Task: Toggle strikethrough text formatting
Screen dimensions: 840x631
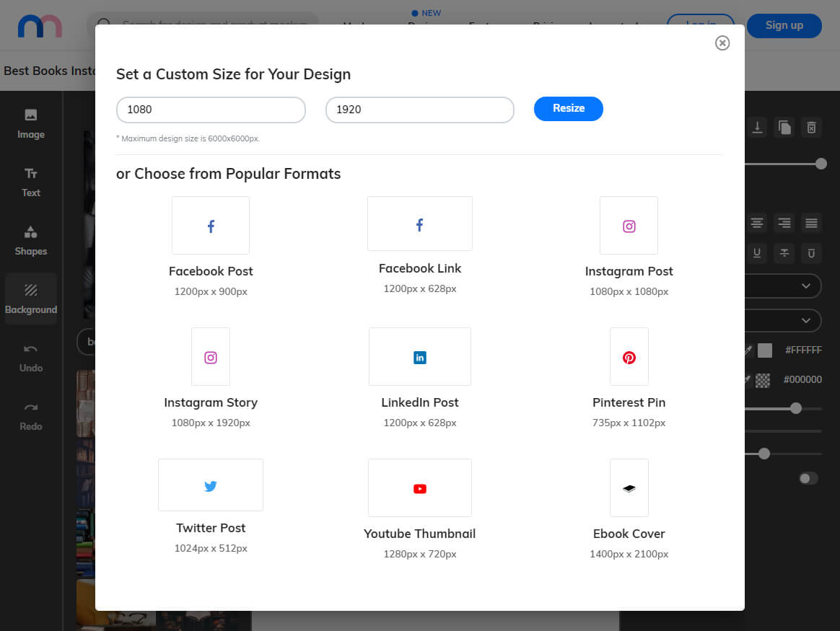Action: coord(784,253)
